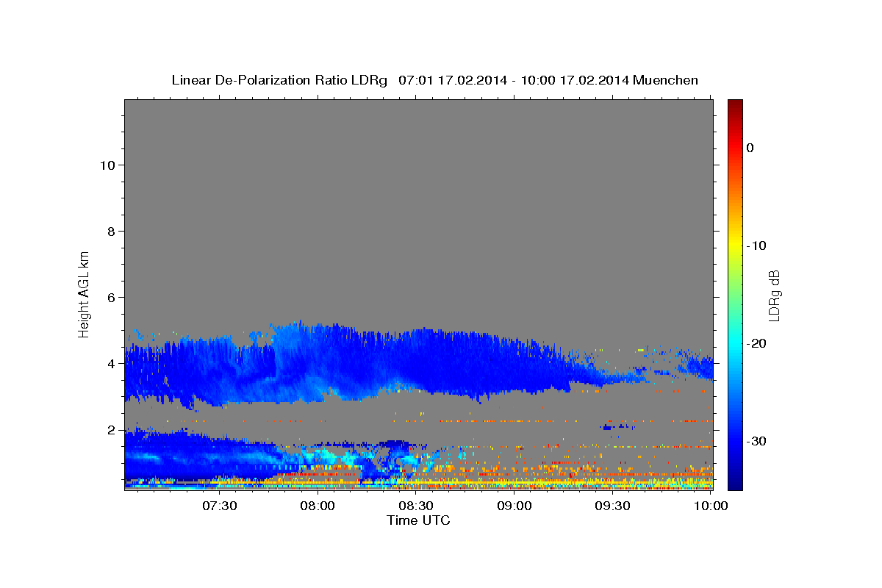882x588 pixels.
Task: Click the '07:30' time axis label
Action: pyautogui.click(x=220, y=506)
